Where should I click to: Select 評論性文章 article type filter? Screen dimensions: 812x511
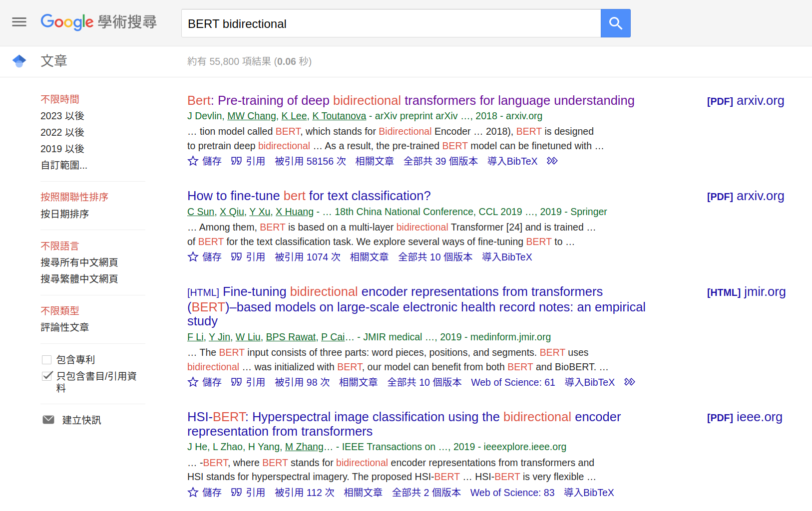click(65, 327)
